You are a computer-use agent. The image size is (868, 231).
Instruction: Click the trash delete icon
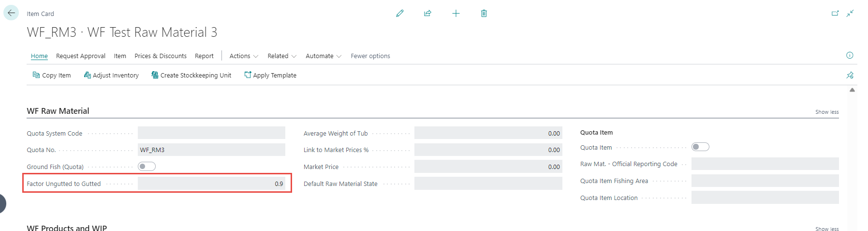tap(484, 14)
